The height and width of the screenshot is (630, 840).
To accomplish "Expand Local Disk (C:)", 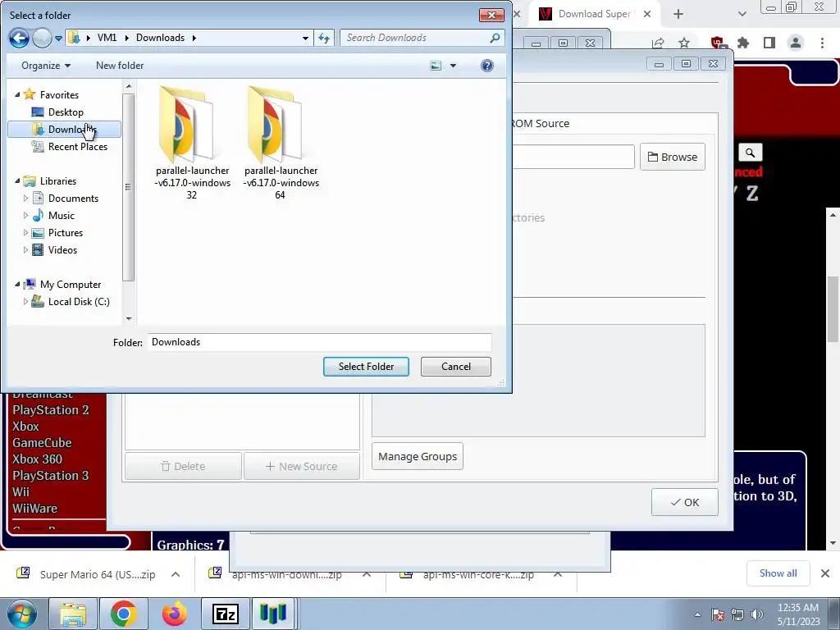I will 25,302.
